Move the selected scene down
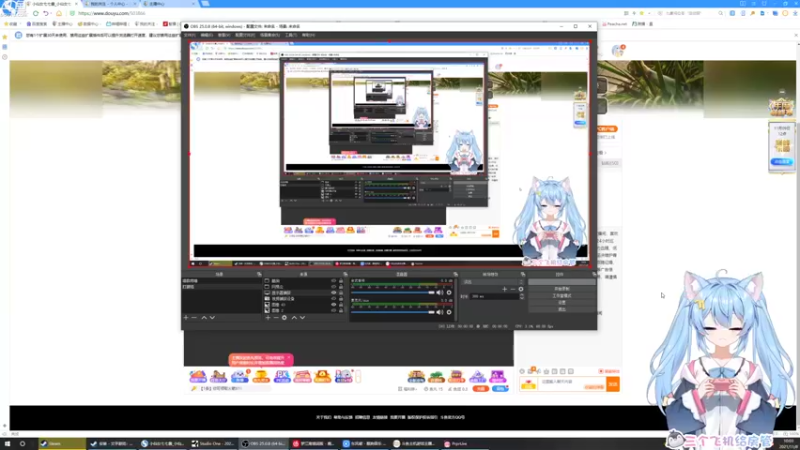The height and width of the screenshot is (450, 800). (212, 318)
